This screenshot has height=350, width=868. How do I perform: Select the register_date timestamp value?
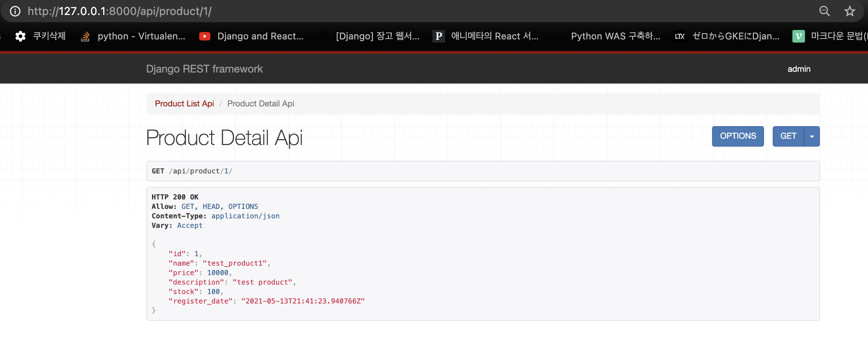click(x=303, y=301)
